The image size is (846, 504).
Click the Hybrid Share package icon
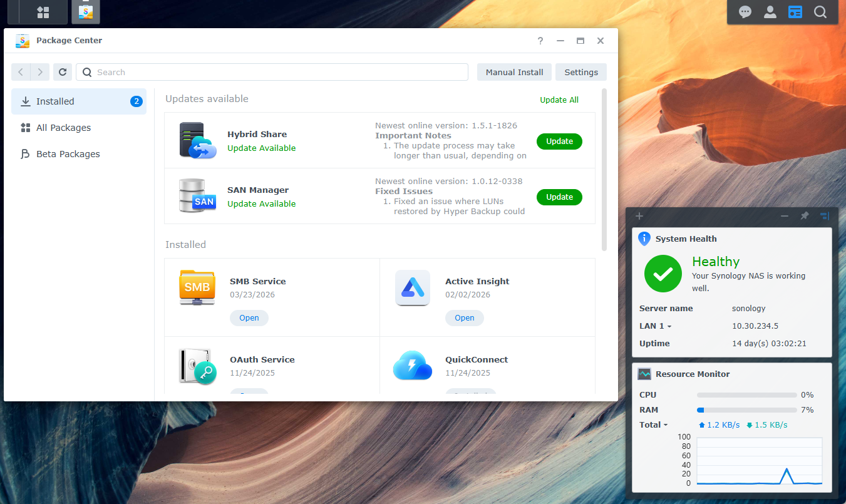197,140
